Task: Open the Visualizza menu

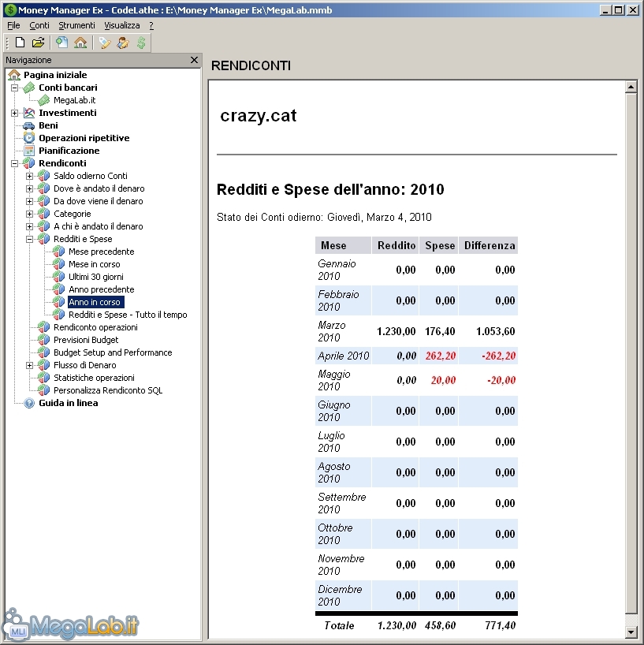Action: pyautogui.click(x=121, y=25)
